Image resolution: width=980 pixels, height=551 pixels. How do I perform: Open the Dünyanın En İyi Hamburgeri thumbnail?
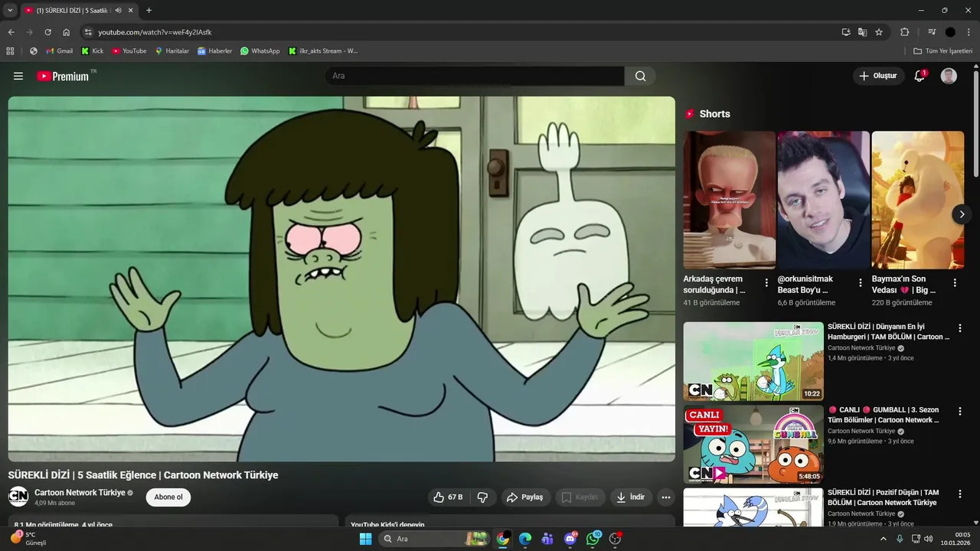[753, 361]
